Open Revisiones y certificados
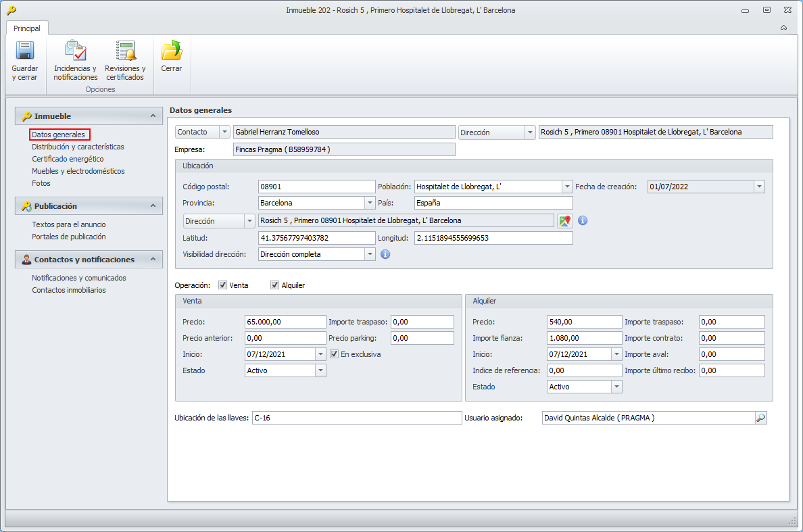803x532 pixels. click(125, 51)
